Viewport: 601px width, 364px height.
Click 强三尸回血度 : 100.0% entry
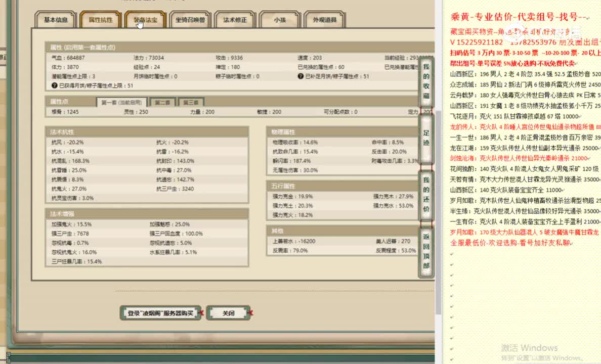(177, 234)
